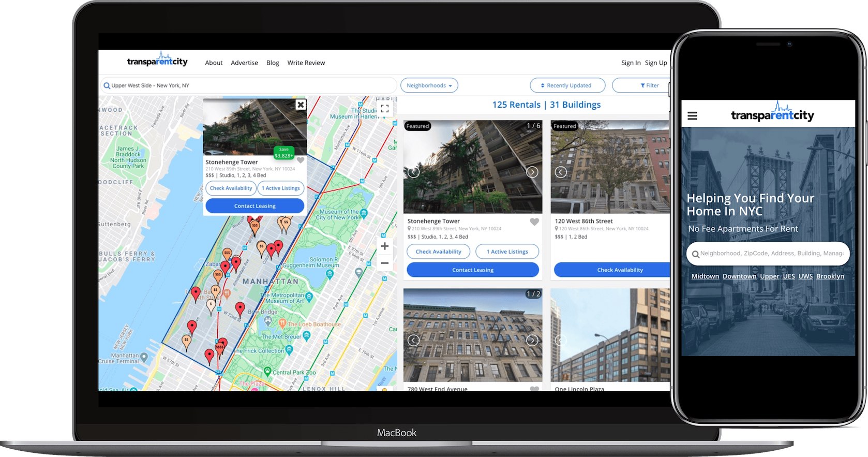Click the search magnifier icon on the laptop
This screenshot has height=457, width=868.
107,85
